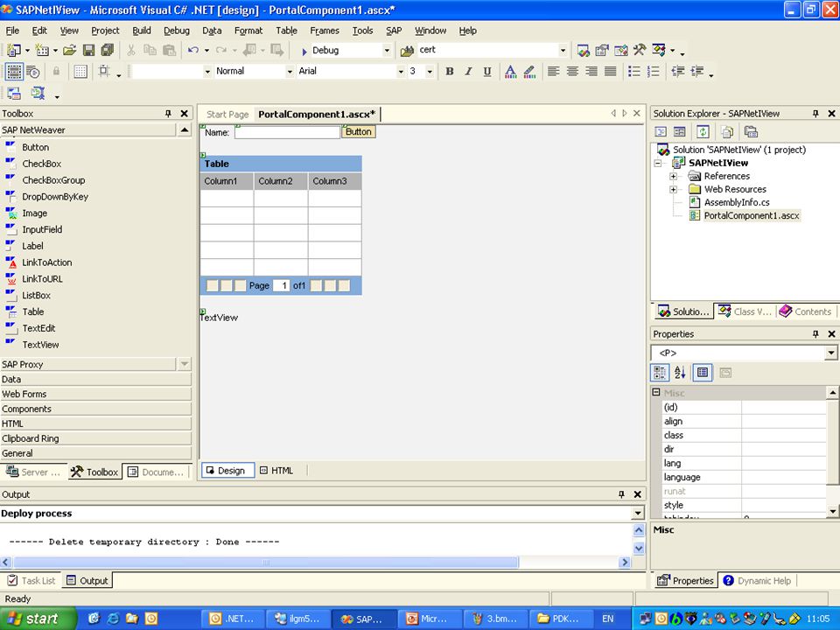Click Refresh icon in Solution Explorer
840x630 pixels.
pyautogui.click(x=703, y=132)
